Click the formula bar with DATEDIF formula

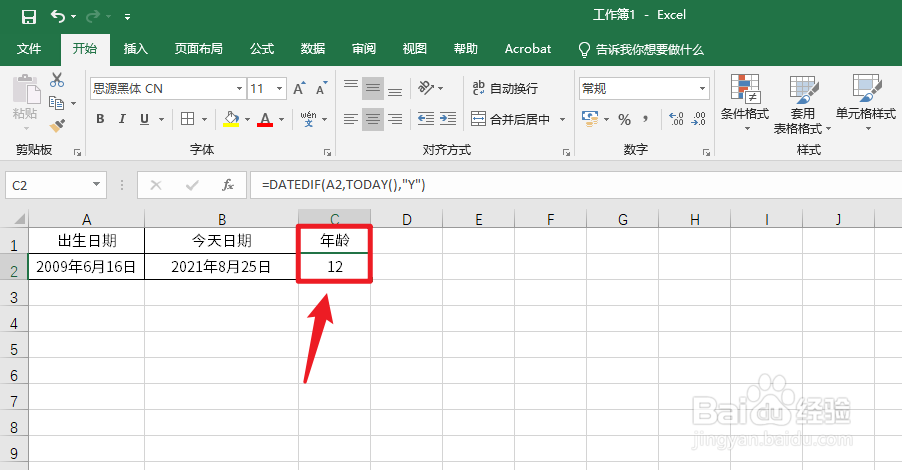tap(576, 185)
